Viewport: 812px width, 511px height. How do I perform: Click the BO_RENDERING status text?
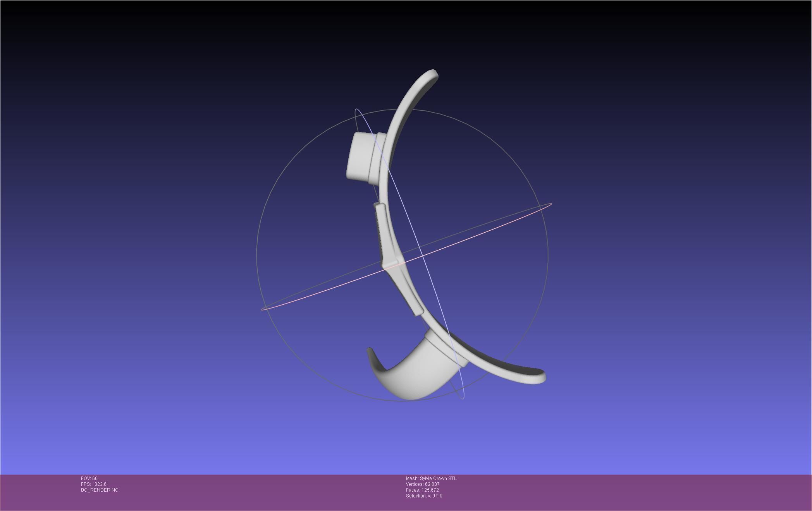tap(100, 490)
